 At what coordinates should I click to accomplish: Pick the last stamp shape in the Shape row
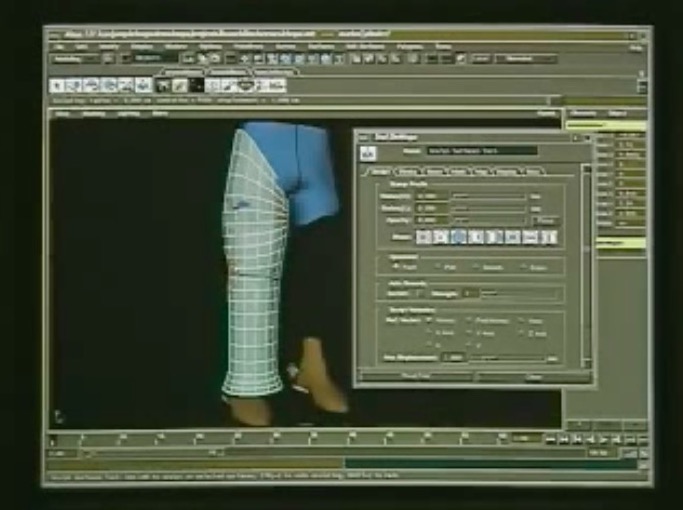(x=547, y=237)
